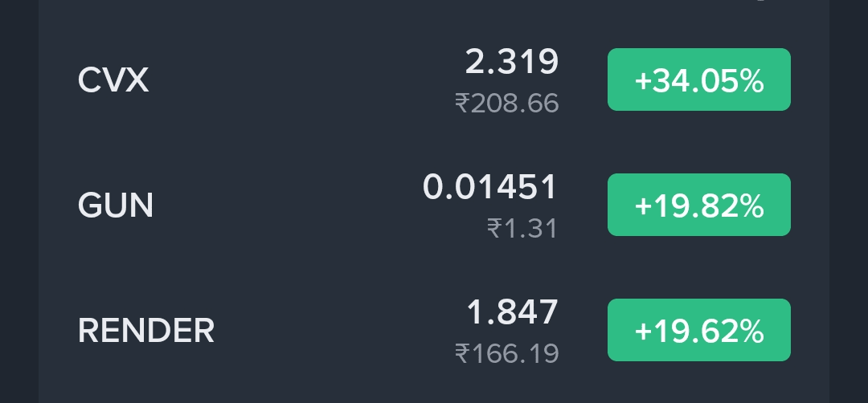
Task: Open the RENDER ticker name
Action: pyautogui.click(x=146, y=330)
